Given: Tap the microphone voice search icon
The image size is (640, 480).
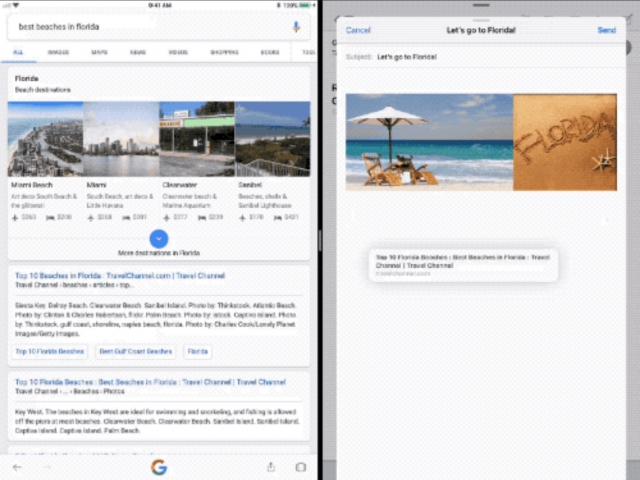Looking at the screenshot, I should click(x=296, y=27).
